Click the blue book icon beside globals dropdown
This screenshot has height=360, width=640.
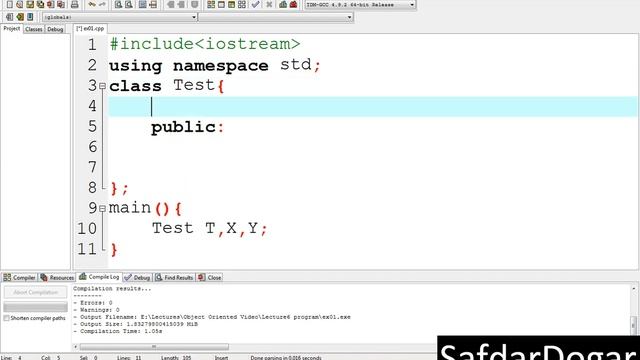[x=30, y=17]
